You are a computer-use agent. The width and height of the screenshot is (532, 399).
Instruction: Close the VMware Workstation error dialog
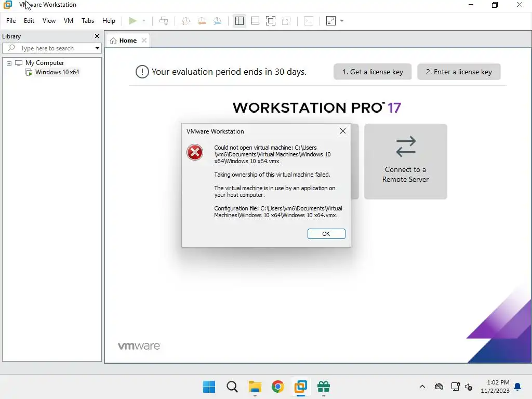(x=343, y=131)
